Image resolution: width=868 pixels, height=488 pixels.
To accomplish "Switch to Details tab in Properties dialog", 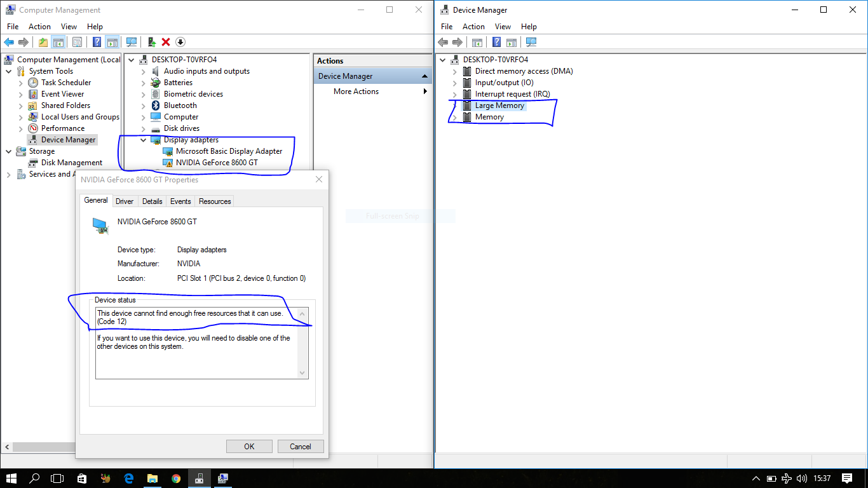I will click(x=152, y=201).
